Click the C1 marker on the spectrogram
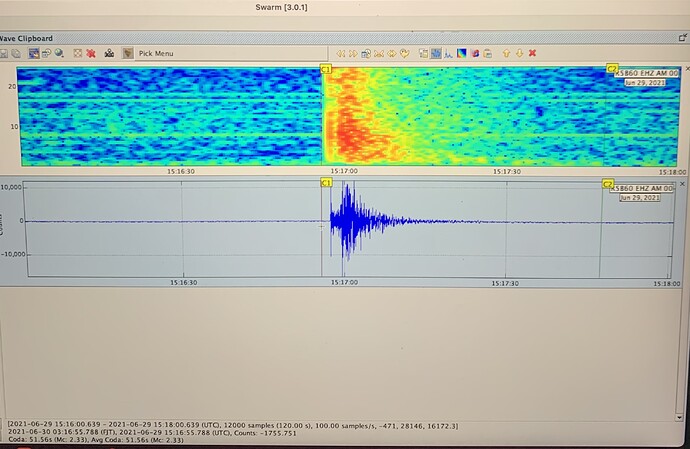The image size is (690, 449). click(326, 69)
